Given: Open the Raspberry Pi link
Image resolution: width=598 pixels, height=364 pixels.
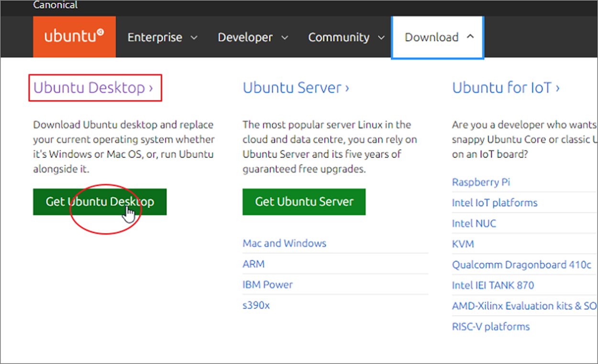Looking at the screenshot, I should pyautogui.click(x=481, y=182).
